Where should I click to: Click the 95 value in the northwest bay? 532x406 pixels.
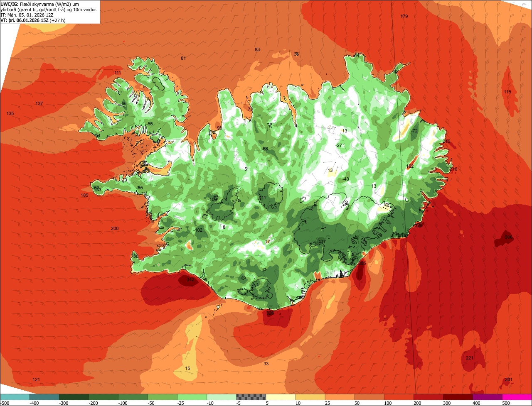point(219,128)
